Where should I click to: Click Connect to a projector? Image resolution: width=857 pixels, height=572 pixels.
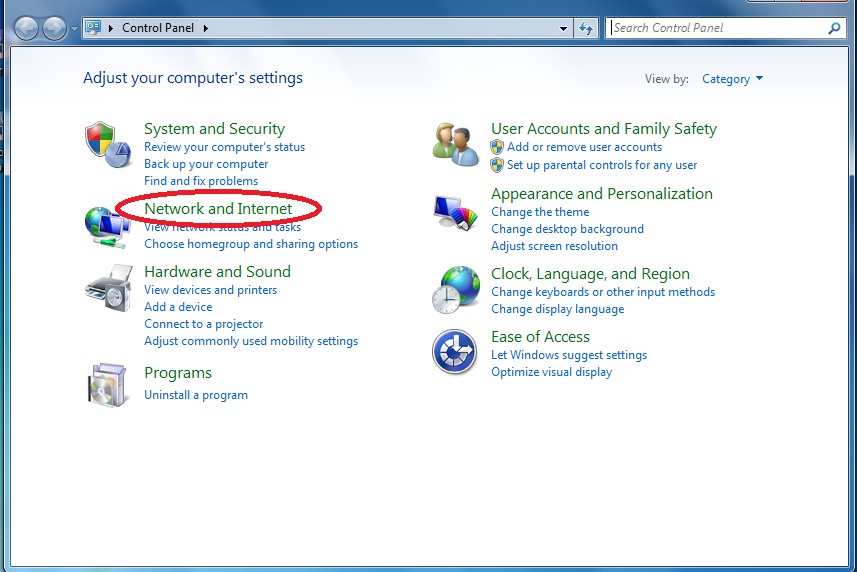point(203,324)
